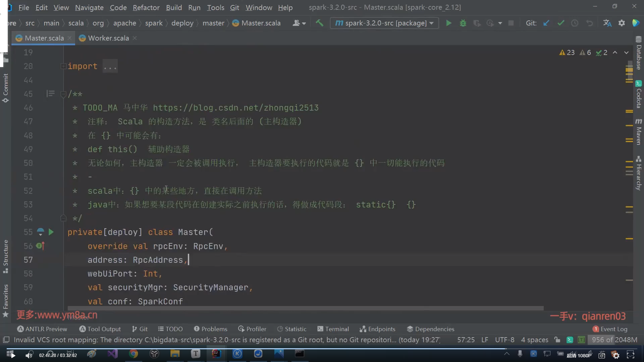
Task: Click the green Run button in toolbar
Action: click(448, 23)
